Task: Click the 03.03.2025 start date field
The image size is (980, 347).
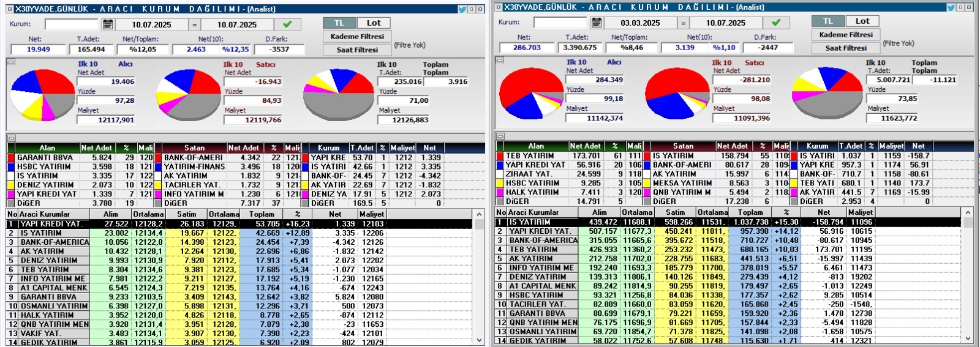Action: [640, 23]
